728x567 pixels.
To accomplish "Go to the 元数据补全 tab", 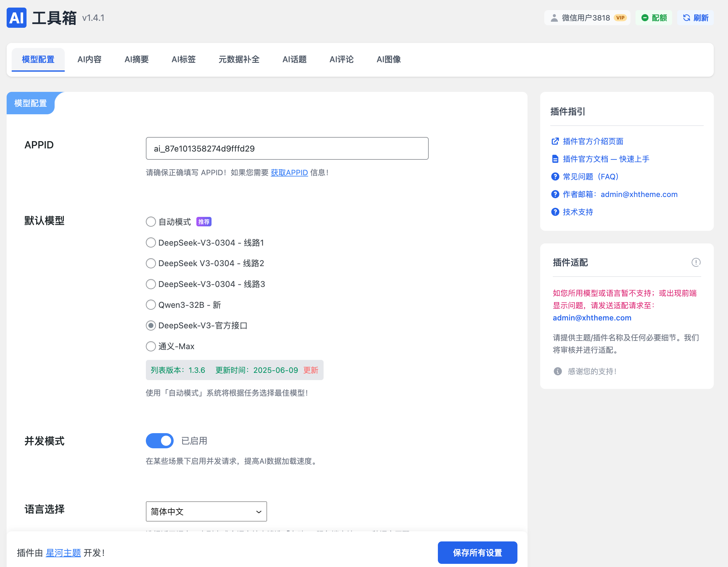I will tap(239, 60).
